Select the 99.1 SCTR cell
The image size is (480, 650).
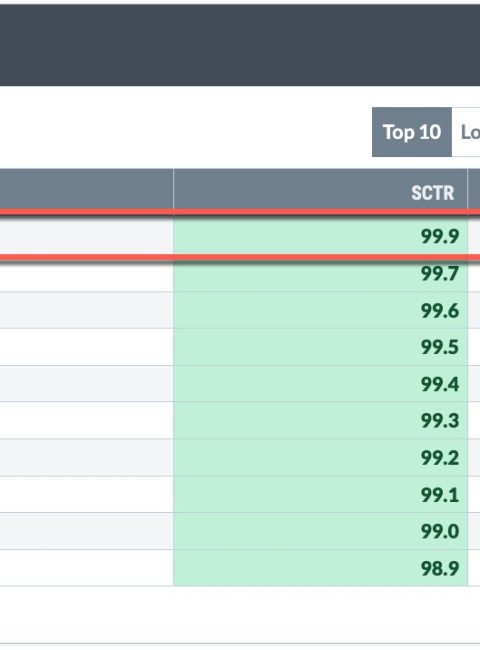tap(320, 495)
